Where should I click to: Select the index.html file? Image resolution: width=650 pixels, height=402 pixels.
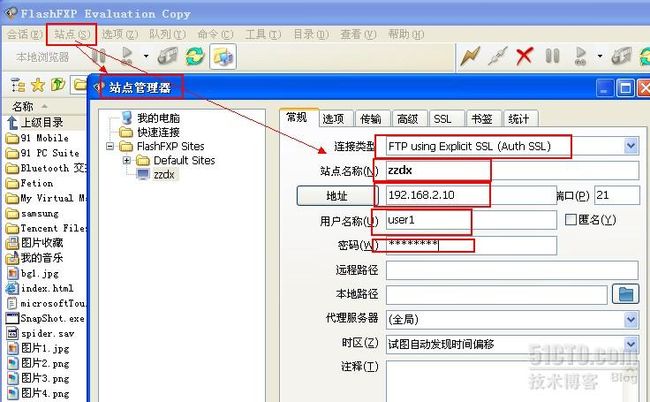point(47,288)
